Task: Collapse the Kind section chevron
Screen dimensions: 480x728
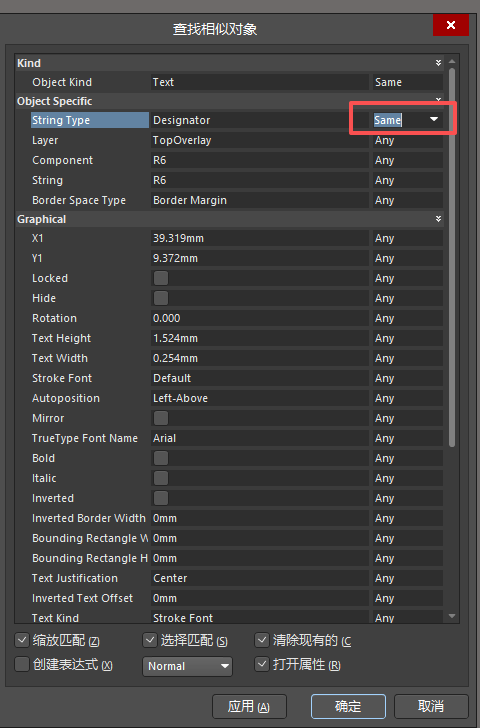Action: pyautogui.click(x=438, y=63)
